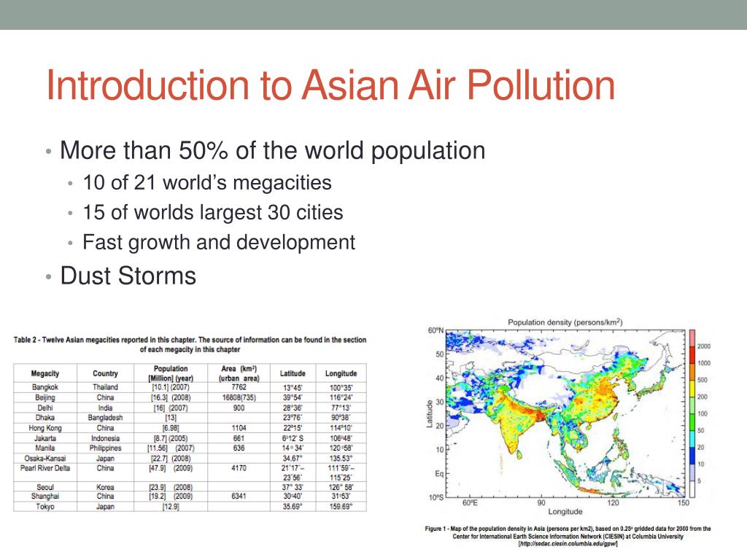Screen dimensions: 747x560
Task: Click the 'Megacity' column header
Action: (45, 373)
